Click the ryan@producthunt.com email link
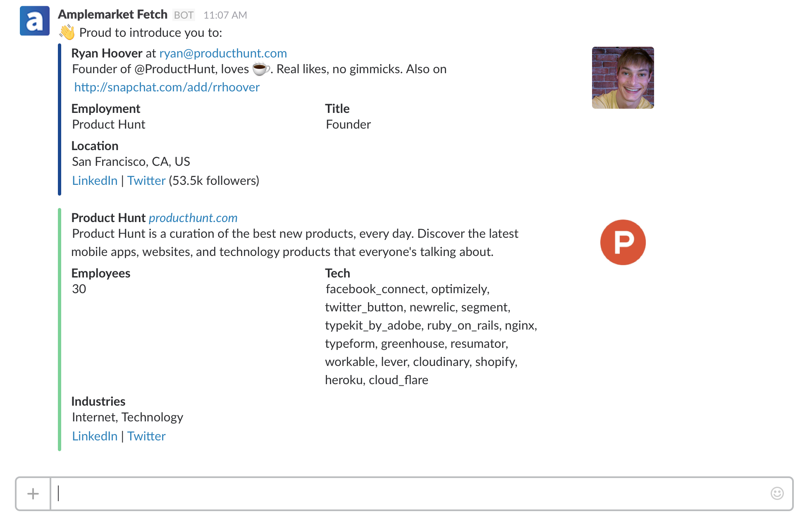Screen dimensions: 812x526 click(223, 53)
